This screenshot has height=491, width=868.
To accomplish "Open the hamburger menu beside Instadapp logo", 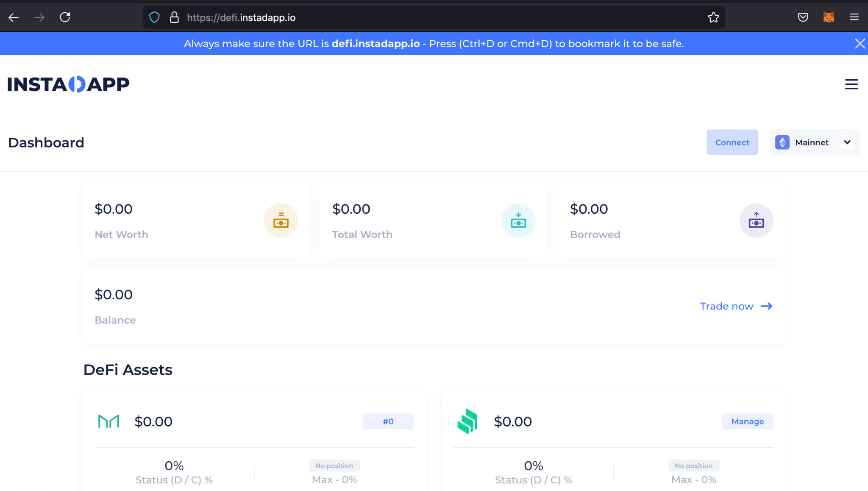I will coord(851,84).
